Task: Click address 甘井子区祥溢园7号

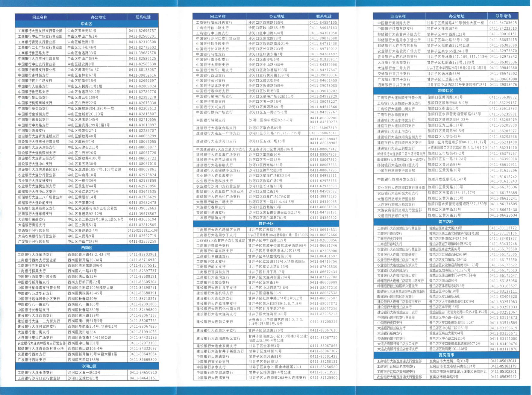Action: (x=442, y=29)
